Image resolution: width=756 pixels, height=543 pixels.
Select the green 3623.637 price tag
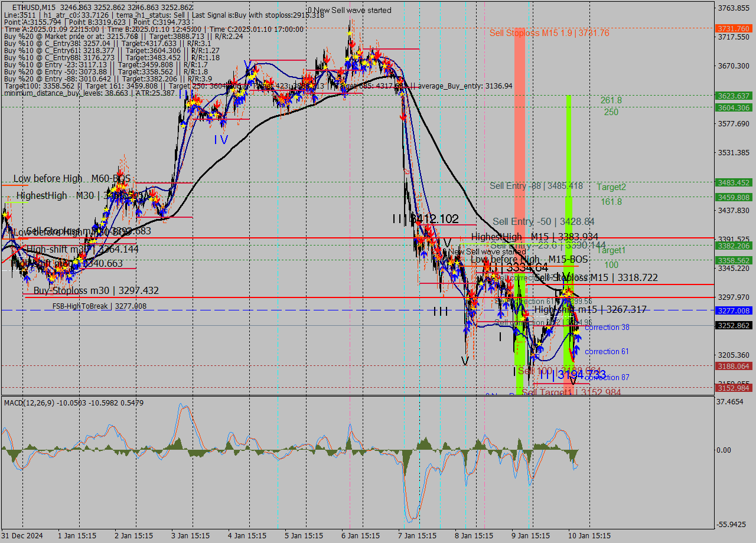pos(733,96)
